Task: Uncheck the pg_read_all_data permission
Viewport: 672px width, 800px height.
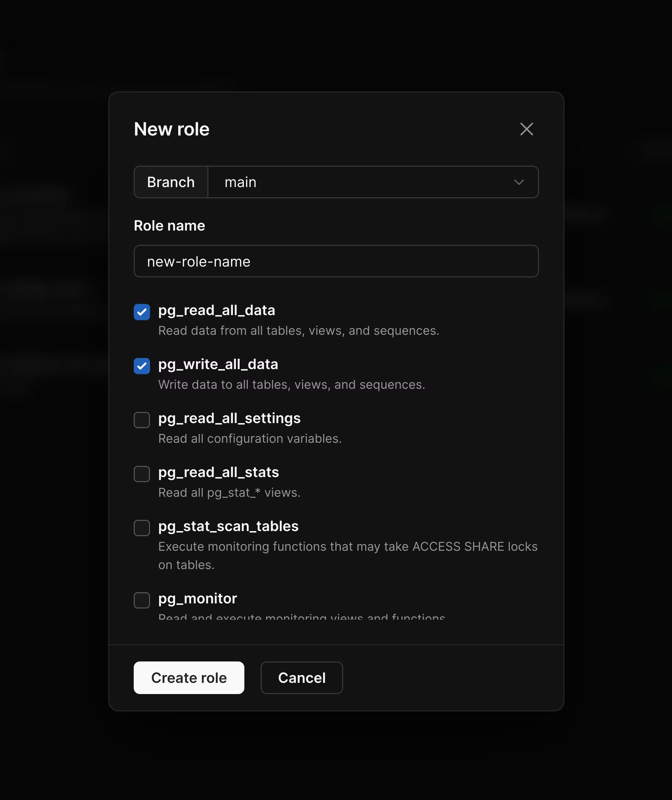Action: click(x=141, y=312)
